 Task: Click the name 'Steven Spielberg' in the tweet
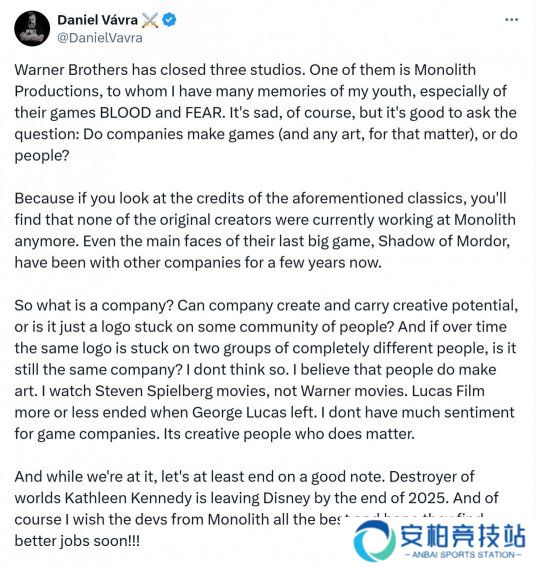tap(154, 391)
